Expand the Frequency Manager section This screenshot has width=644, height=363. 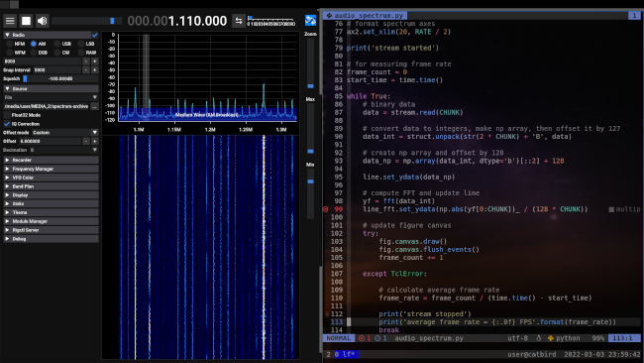coord(52,169)
